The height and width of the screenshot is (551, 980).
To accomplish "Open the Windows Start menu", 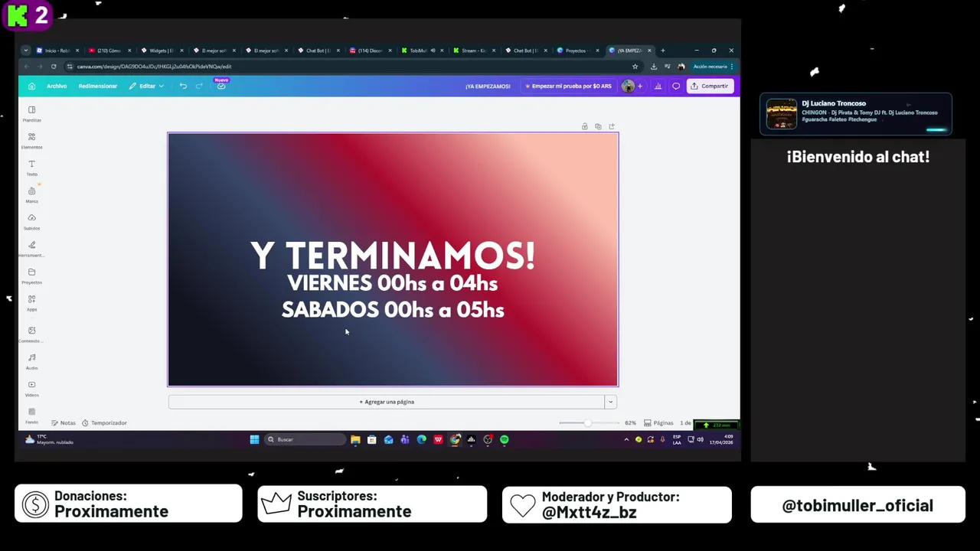I will point(254,439).
